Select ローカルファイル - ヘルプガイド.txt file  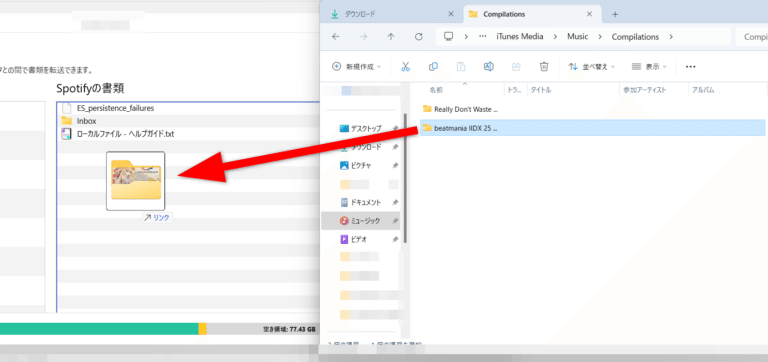(x=118, y=133)
